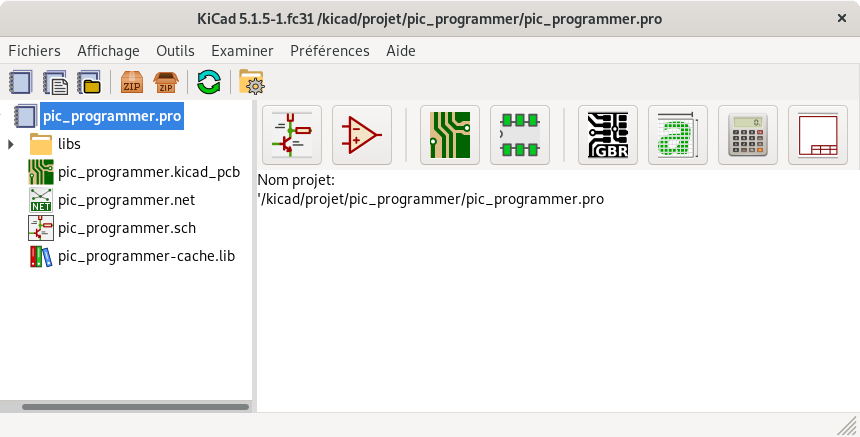Viewport: 860px width, 437px height.
Task: Launch the PCB calculator tool
Action: [747, 134]
